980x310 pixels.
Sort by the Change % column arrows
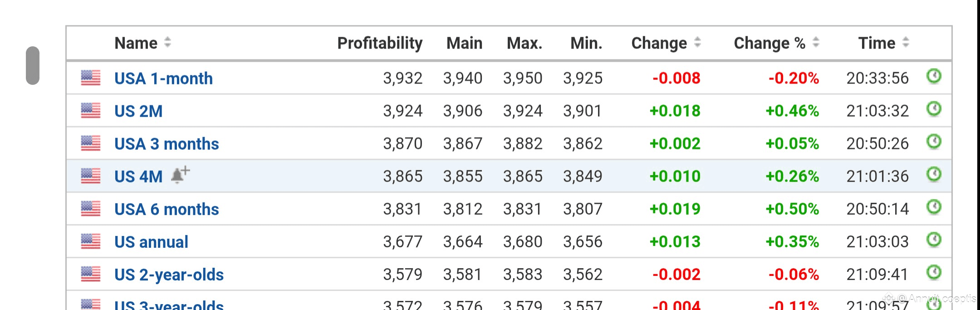(x=816, y=43)
